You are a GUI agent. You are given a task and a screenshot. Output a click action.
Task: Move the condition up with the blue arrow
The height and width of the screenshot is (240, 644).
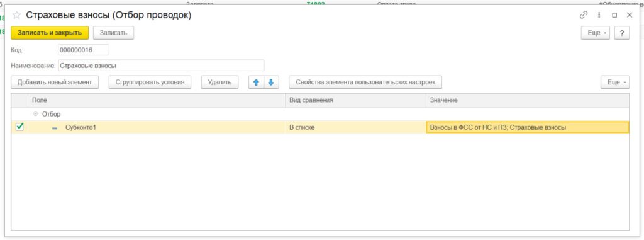(x=257, y=83)
